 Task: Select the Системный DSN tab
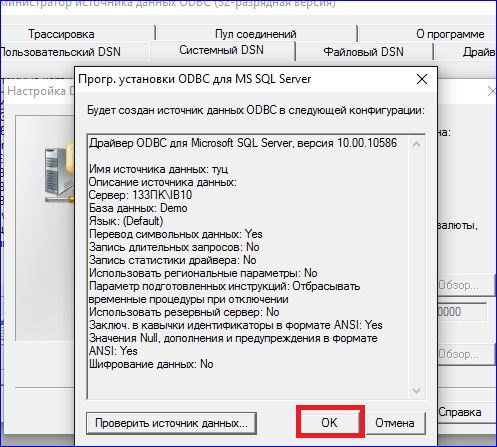(222, 50)
